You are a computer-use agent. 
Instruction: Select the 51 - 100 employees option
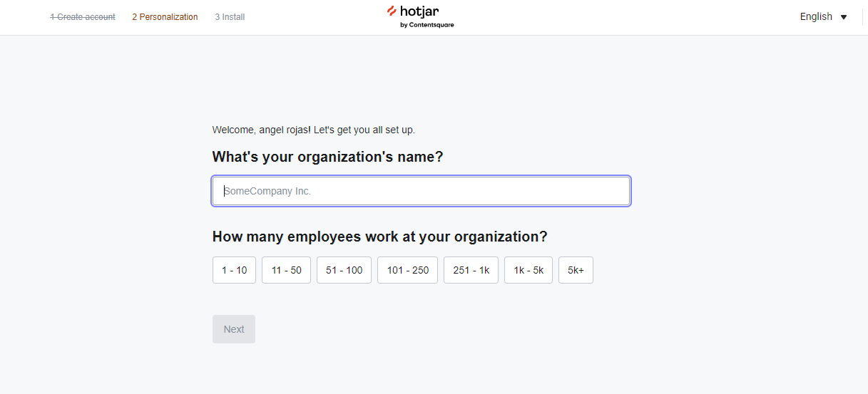(344, 270)
